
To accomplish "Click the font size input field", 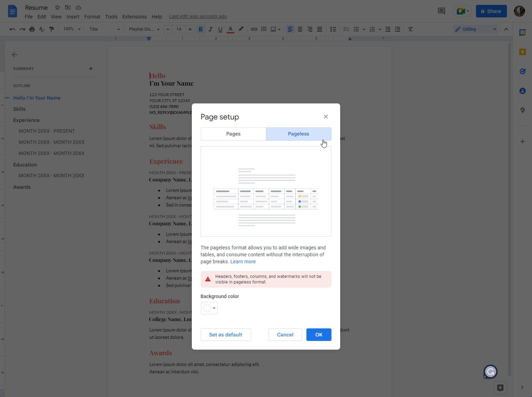I will pyautogui.click(x=179, y=29).
